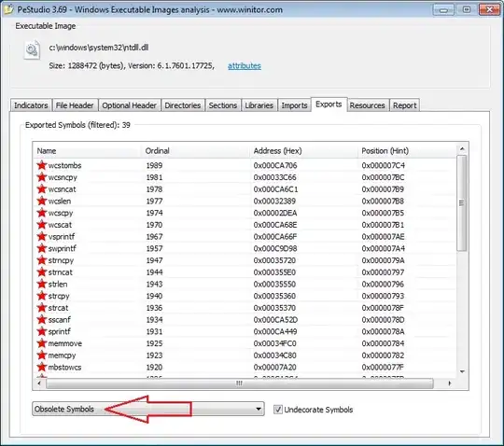Open the Indicators tab
This screenshot has width=504, height=446.
point(31,105)
